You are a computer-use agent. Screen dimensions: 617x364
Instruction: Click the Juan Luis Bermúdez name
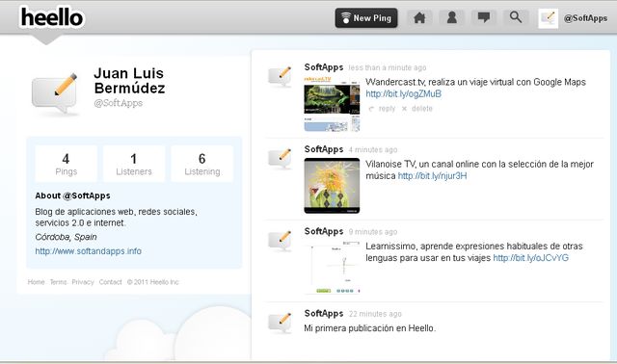pyautogui.click(x=129, y=81)
